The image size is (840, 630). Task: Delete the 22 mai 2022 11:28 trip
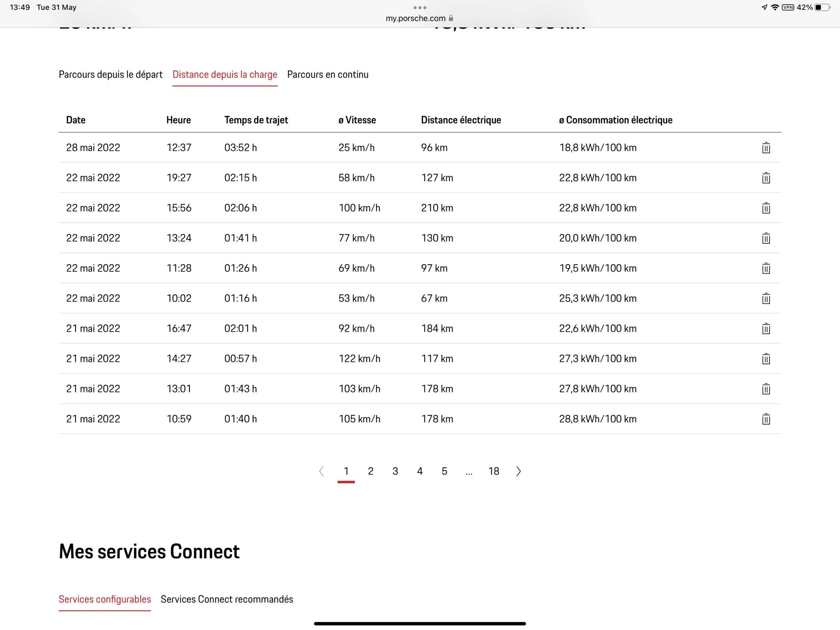pos(765,268)
